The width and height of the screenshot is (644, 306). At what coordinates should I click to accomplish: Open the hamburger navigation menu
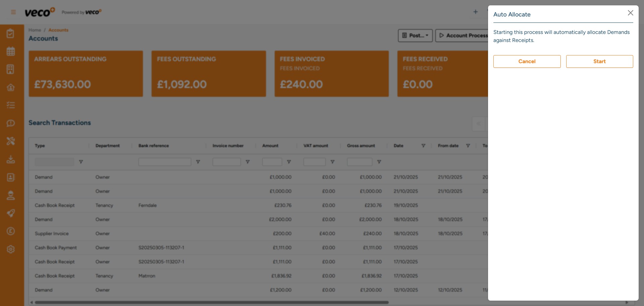[x=13, y=12]
